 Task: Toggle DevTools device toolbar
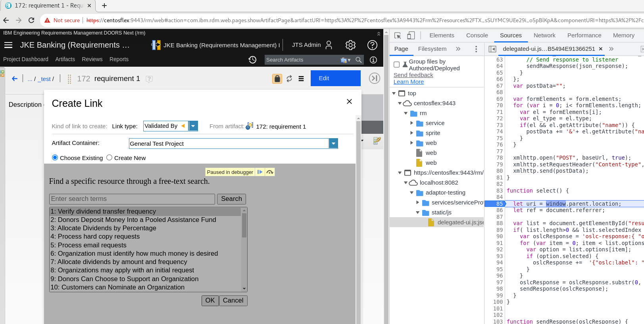coord(411,35)
